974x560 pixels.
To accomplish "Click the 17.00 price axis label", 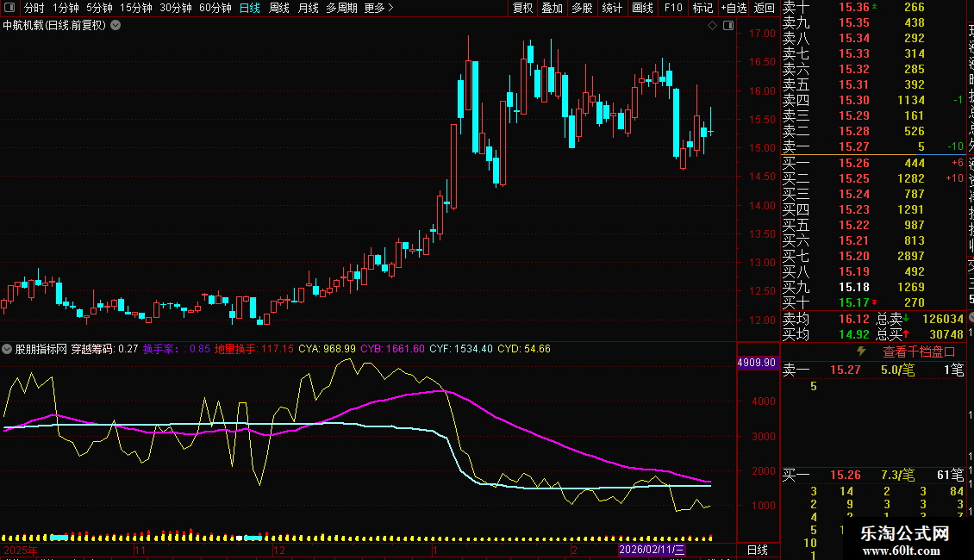I will (762, 34).
